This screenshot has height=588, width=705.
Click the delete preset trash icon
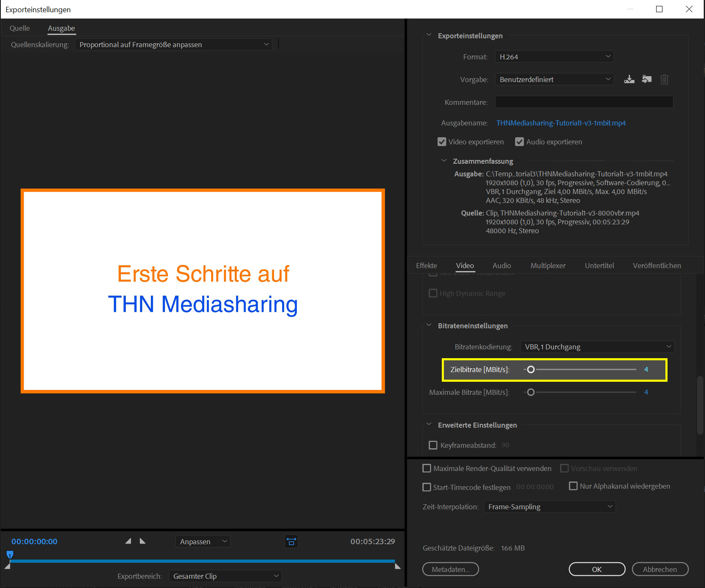coord(664,79)
